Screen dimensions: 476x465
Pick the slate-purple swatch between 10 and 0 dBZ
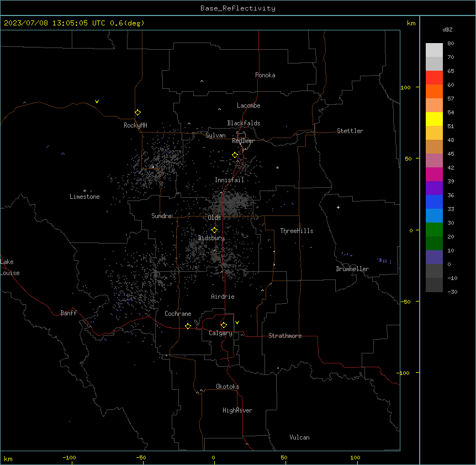(x=434, y=257)
